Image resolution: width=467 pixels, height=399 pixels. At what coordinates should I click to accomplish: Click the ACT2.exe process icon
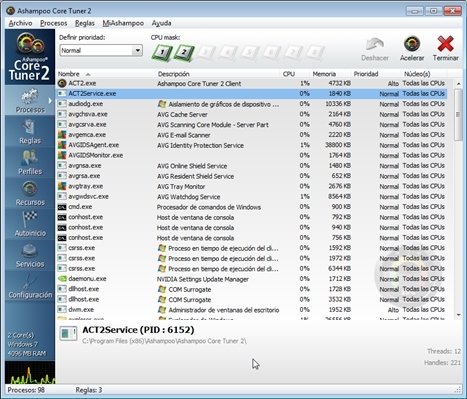pyautogui.click(x=62, y=83)
